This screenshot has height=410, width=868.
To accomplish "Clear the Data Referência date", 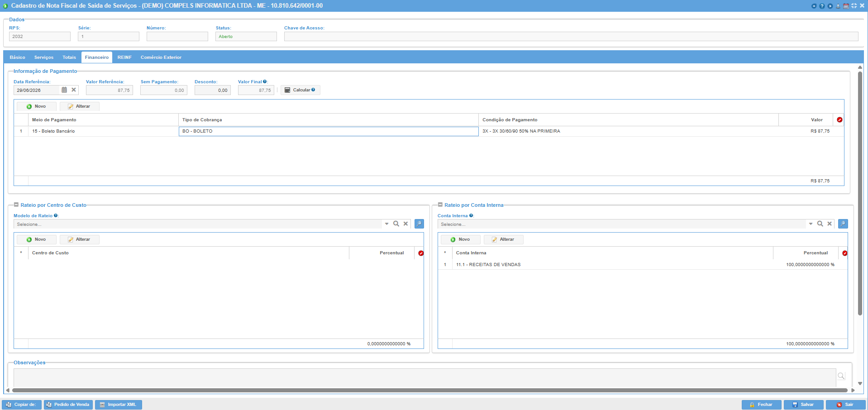I will (73, 90).
